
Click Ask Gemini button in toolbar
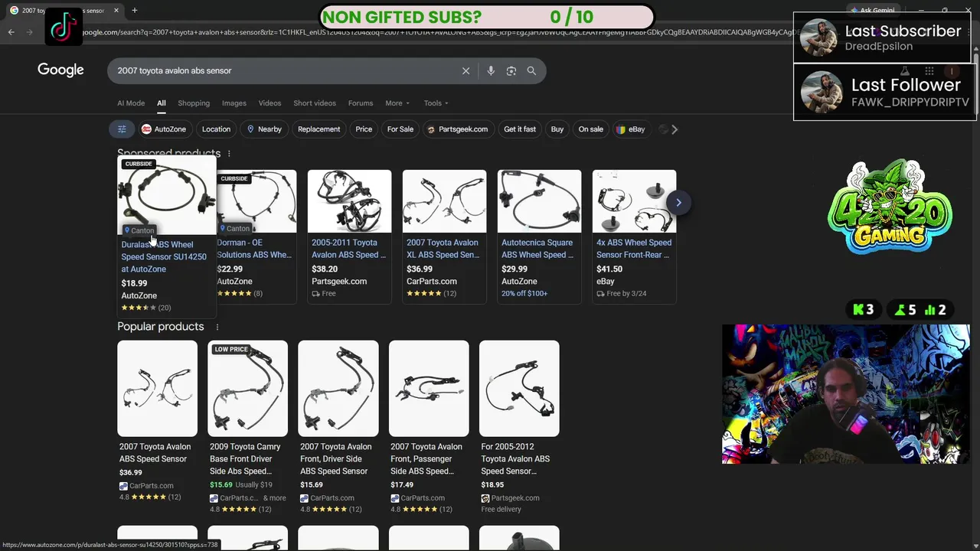click(872, 11)
